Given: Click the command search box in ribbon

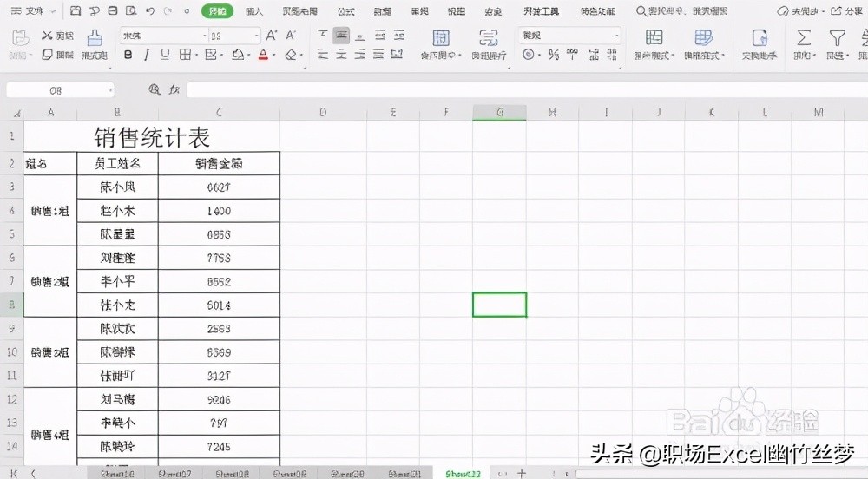Looking at the screenshot, I should tap(682, 11).
